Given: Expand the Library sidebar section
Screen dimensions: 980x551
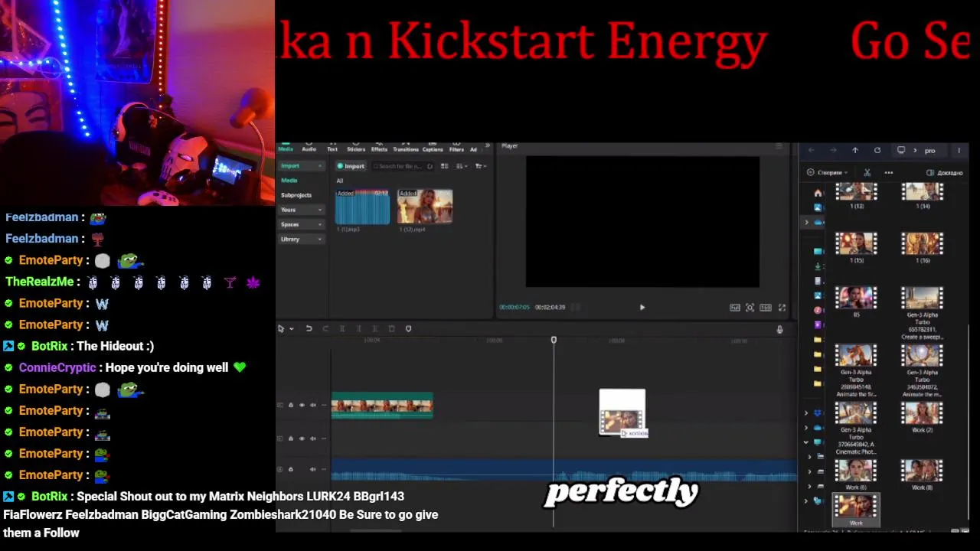Looking at the screenshot, I should pyautogui.click(x=301, y=239).
